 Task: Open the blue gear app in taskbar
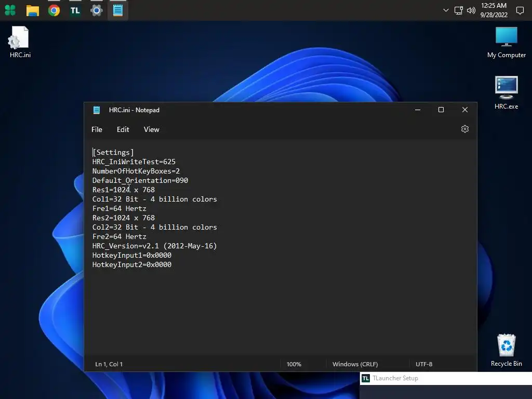(x=97, y=10)
